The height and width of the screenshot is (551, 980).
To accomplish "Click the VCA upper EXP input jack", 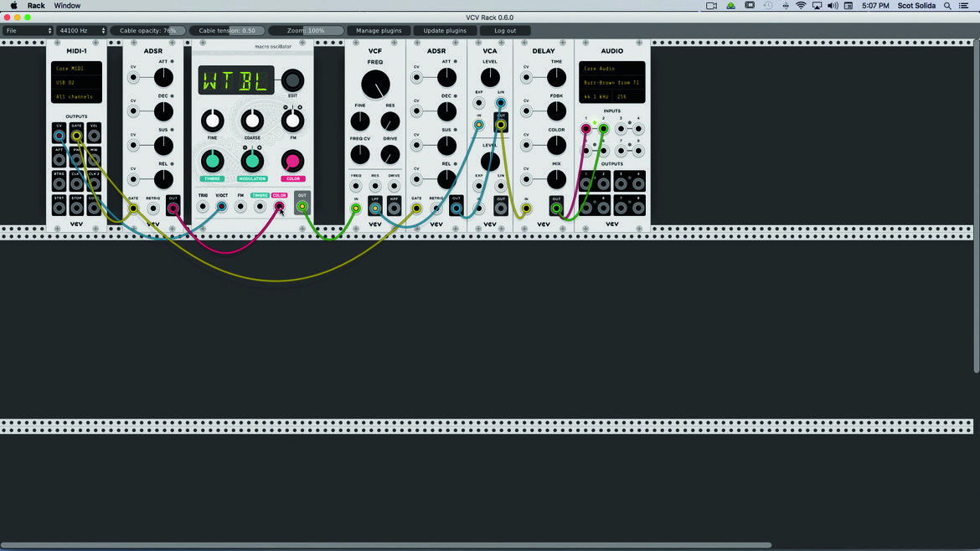I will [x=479, y=102].
